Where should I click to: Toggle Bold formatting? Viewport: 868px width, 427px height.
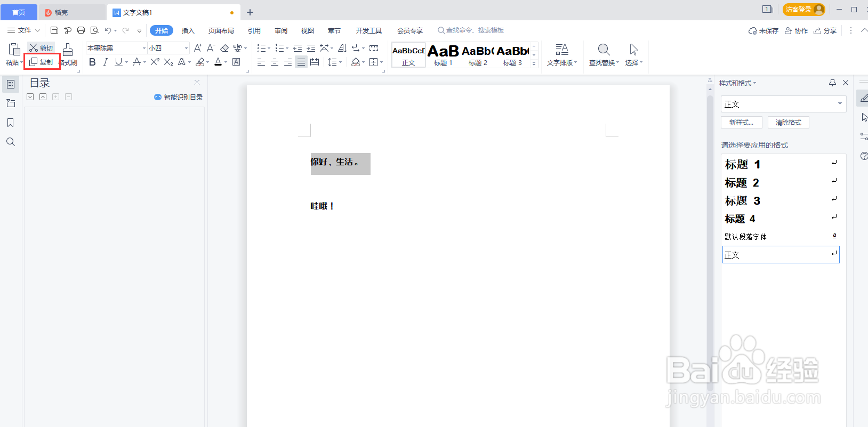(92, 62)
